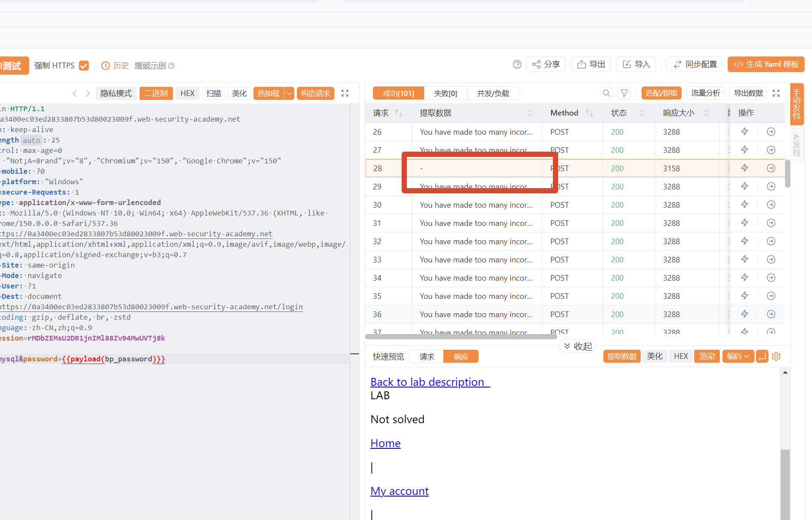The height and width of the screenshot is (520, 812).
Task: Click the filter funnel icon
Action: (624, 93)
